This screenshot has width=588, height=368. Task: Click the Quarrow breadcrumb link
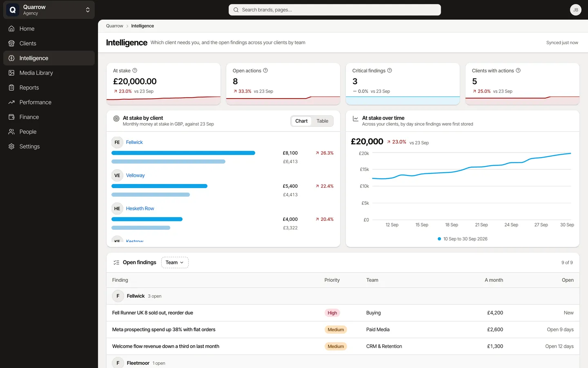[x=114, y=26]
